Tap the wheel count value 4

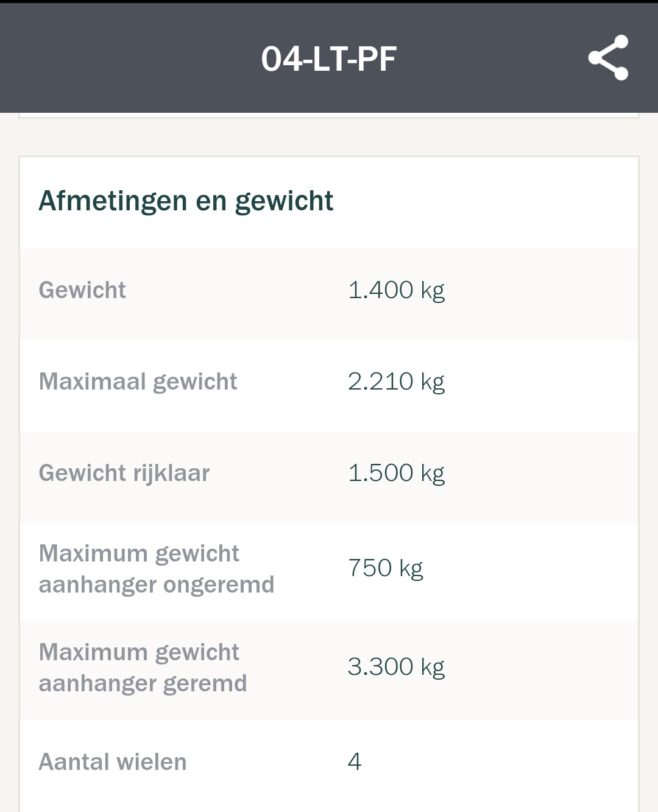click(355, 762)
